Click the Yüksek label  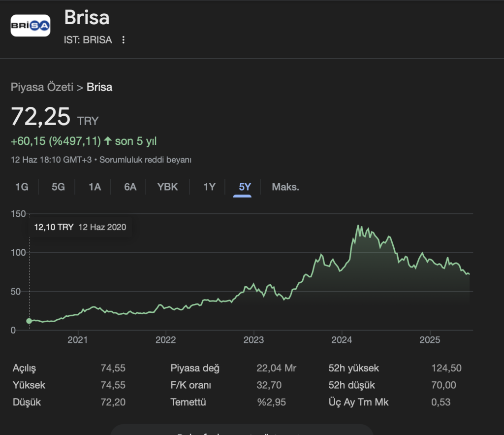(x=29, y=385)
